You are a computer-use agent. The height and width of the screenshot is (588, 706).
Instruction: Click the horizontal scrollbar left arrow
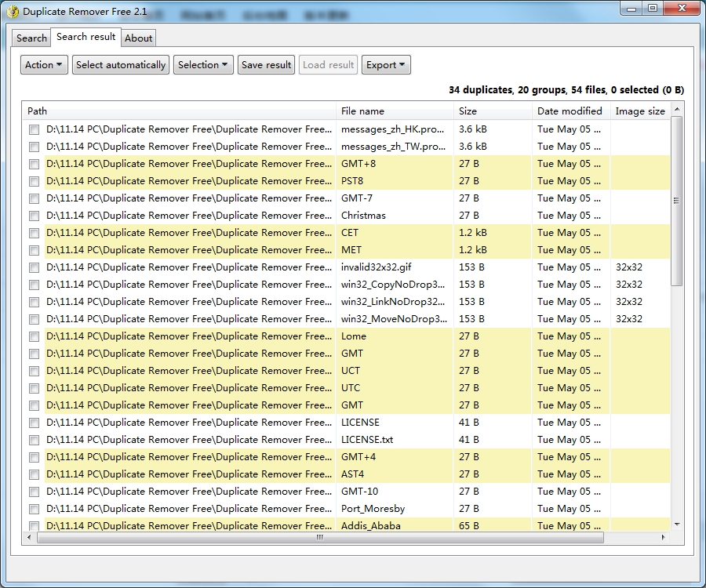[x=29, y=538]
